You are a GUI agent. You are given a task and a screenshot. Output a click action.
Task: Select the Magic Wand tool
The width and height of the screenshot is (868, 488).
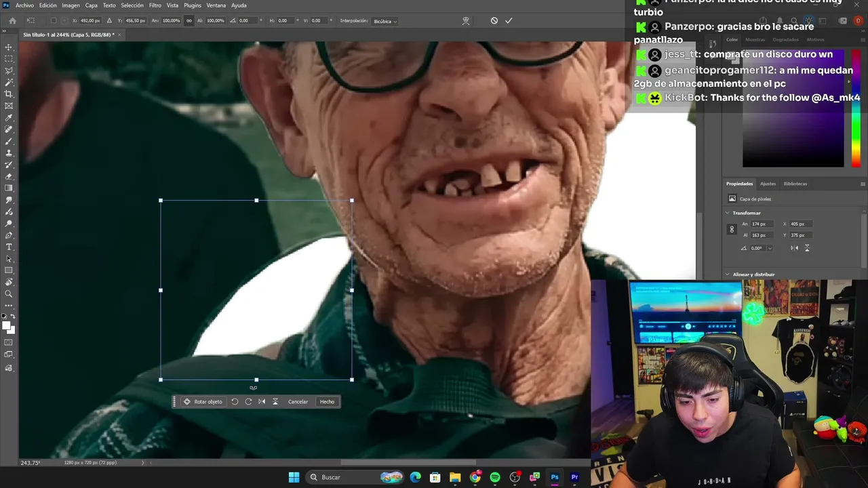click(x=9, y=83)
